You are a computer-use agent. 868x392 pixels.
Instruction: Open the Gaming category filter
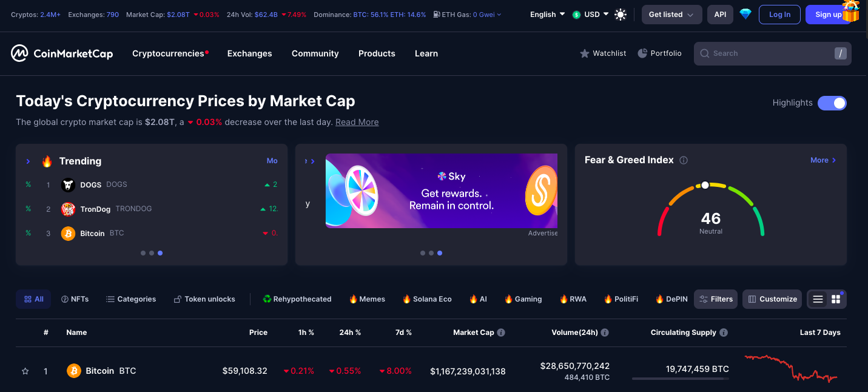523,299
